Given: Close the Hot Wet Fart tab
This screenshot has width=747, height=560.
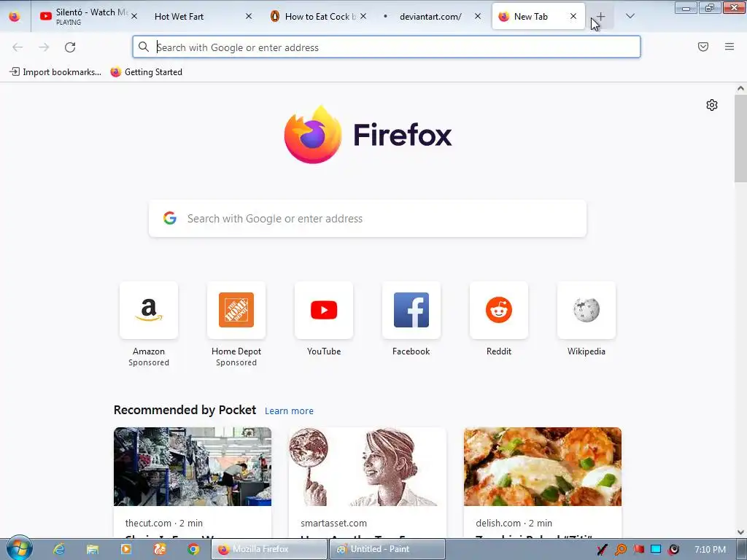Looking at the screenshot, I should (x=249, y=16).
